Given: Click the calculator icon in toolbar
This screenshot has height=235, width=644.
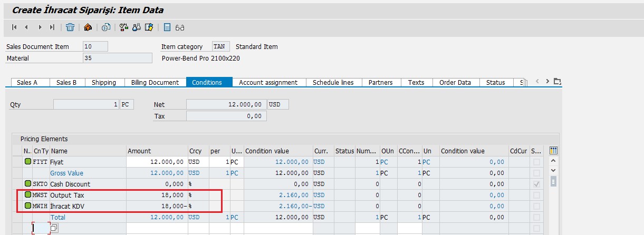Looking at the screenshot, I should click(x=167, y=27).
